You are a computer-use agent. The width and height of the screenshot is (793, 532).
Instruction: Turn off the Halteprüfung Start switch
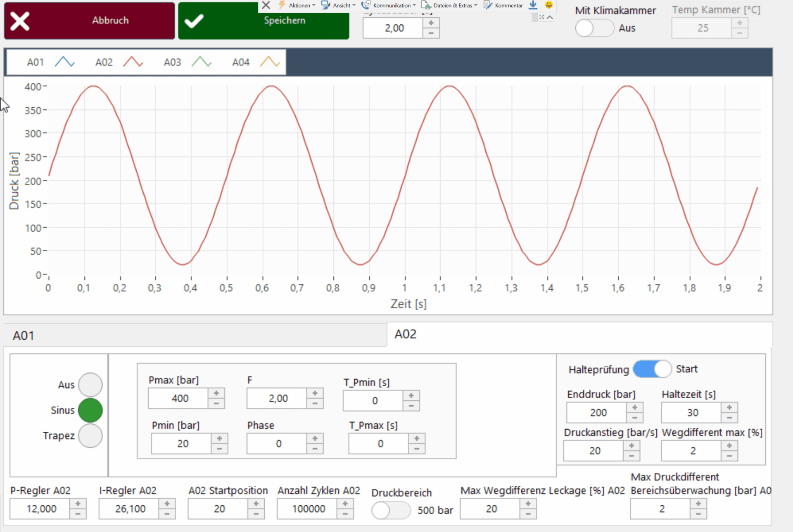tap(652, 369)
